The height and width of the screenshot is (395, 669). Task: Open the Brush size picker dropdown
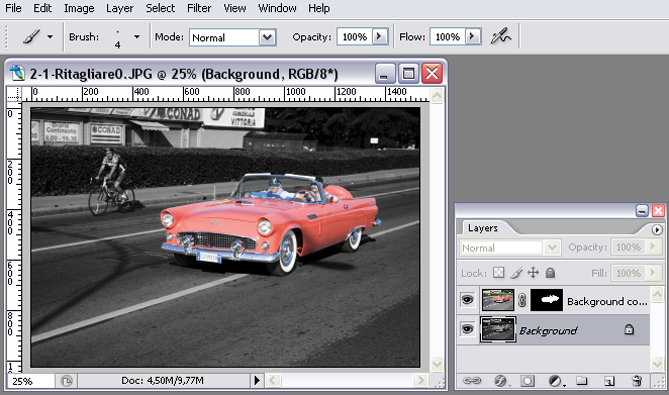pos(137,37)
